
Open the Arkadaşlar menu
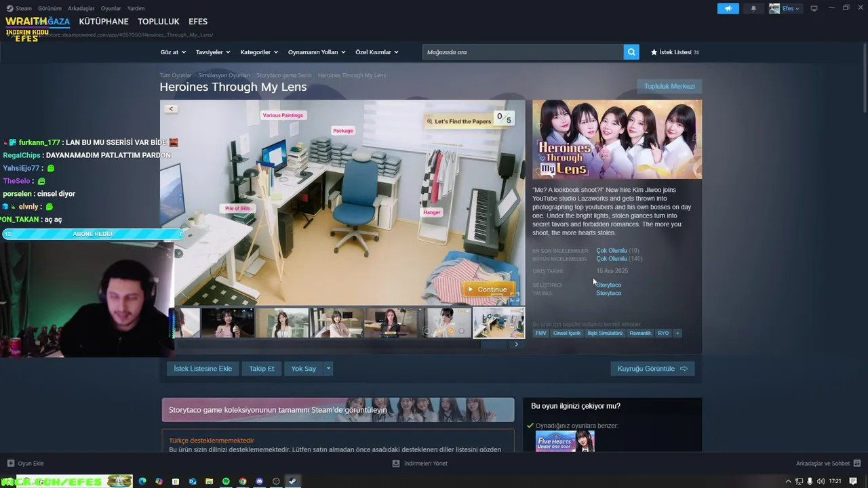(81, 8)
